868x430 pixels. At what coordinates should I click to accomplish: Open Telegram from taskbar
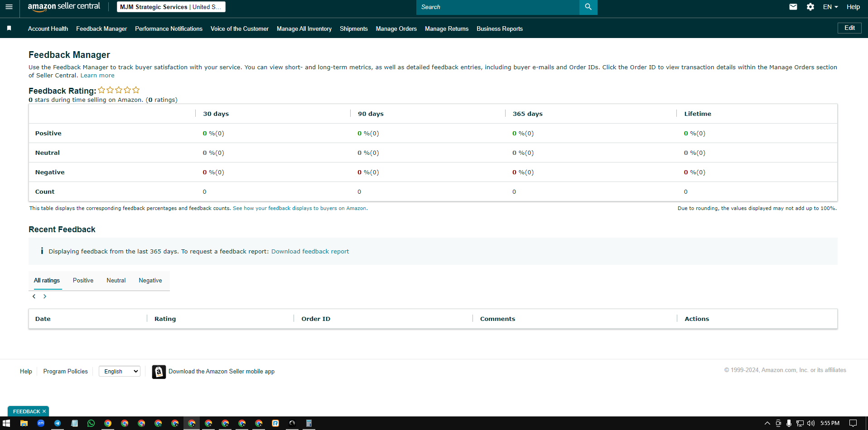click(58, 423)
